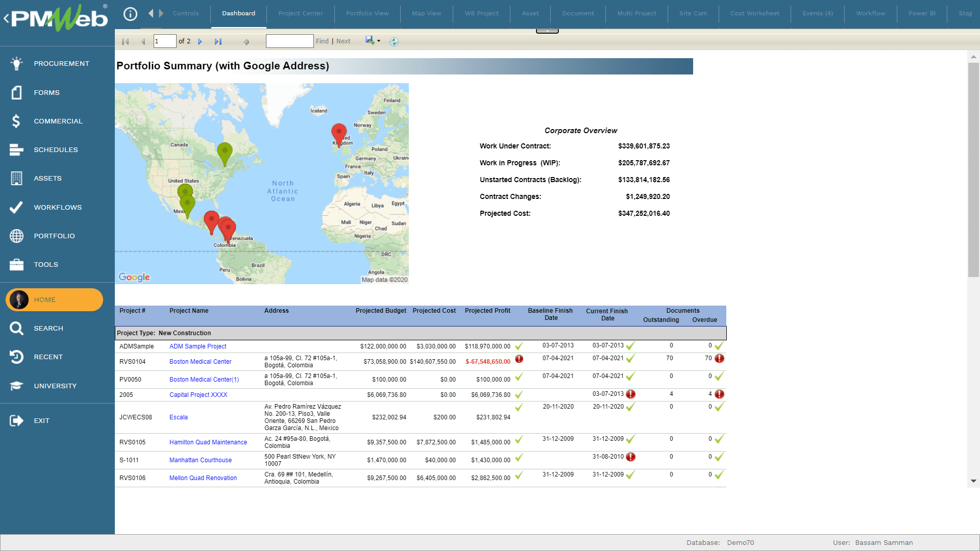Open the Forms document icon
Viewport: 980px width, 551px height.
[x=16, y=92]
